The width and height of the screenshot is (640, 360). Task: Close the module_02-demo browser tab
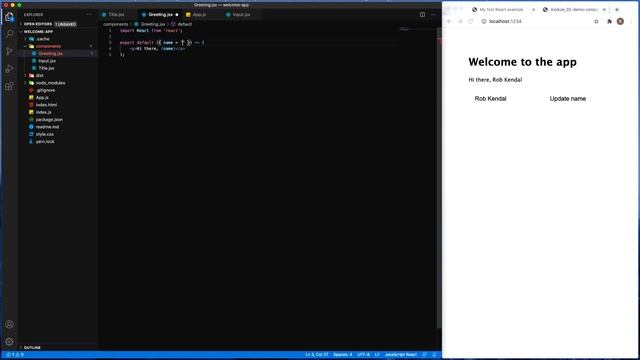604,9
